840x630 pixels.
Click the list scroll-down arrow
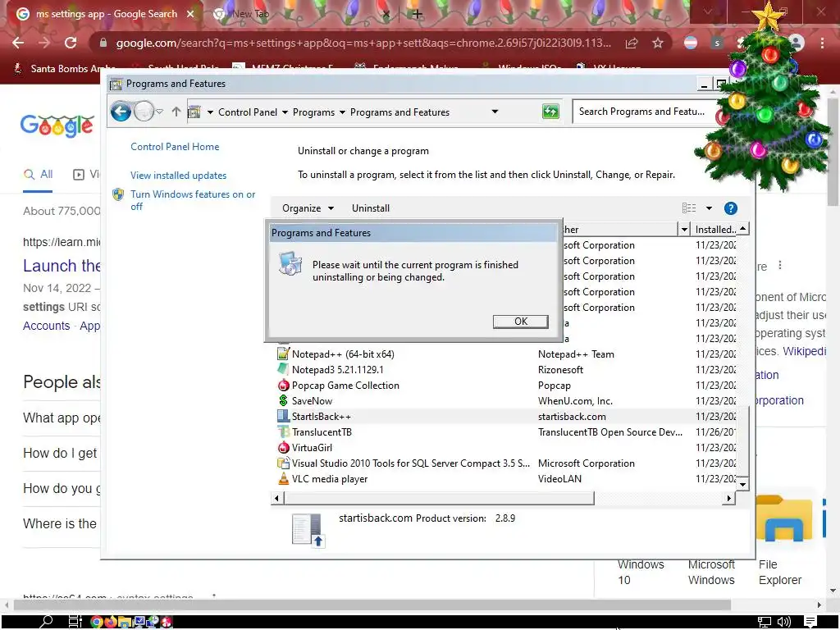click(742, 484)
